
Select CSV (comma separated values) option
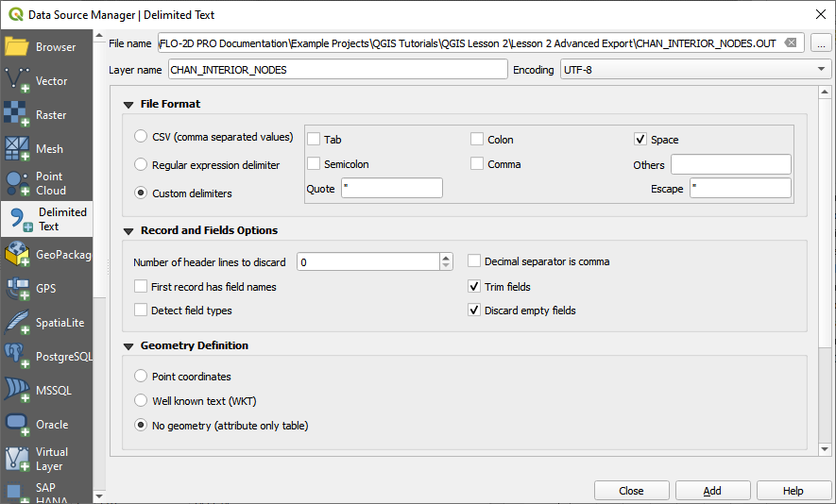(x=142, y=137)
